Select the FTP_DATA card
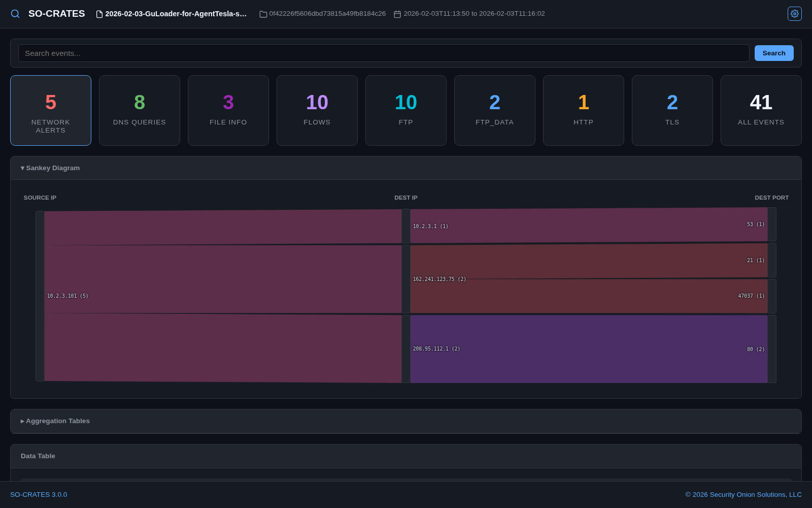 pyautogui.click(x=495, y=110)
